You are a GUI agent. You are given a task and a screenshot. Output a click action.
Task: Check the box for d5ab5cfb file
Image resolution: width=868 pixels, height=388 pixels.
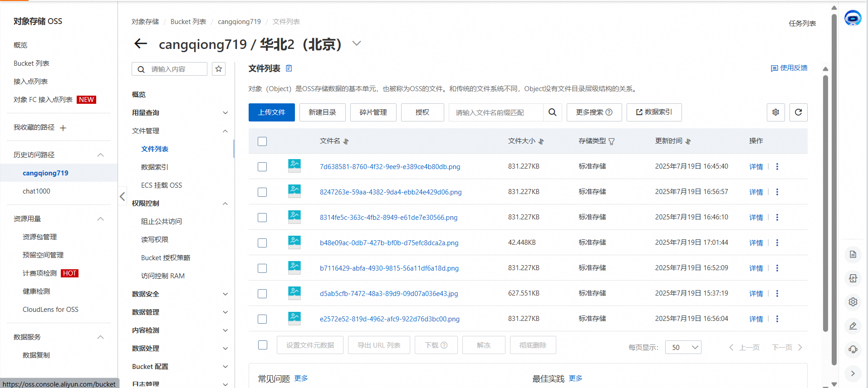point(262,294)
